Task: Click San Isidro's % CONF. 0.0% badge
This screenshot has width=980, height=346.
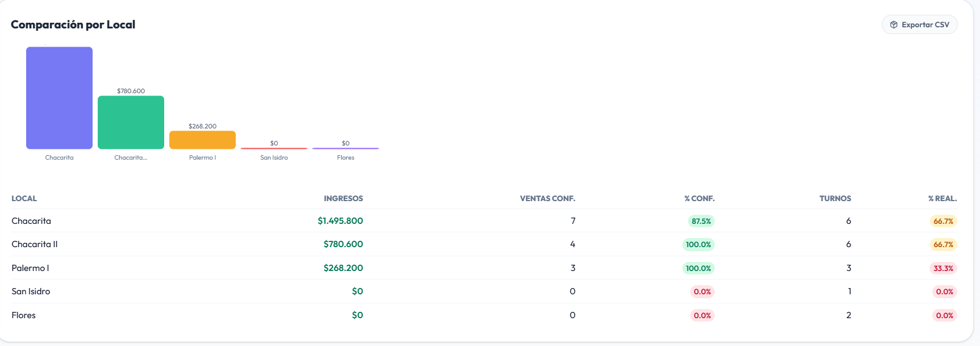Action: [702, 292]
